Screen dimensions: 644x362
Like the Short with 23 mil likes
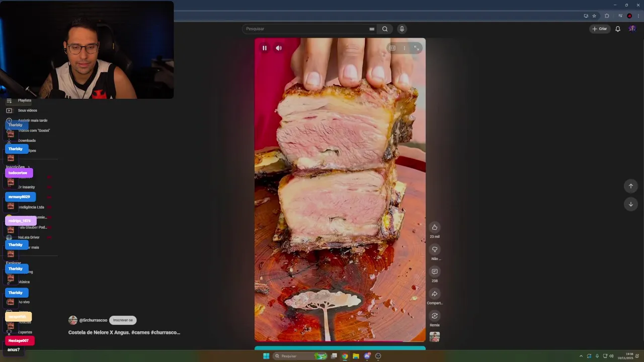(435, 227)
